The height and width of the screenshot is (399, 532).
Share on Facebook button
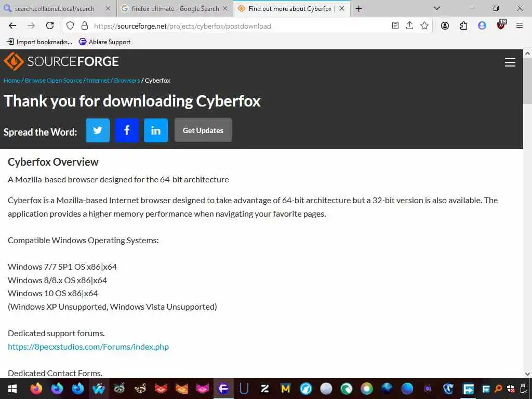point(127,130)
